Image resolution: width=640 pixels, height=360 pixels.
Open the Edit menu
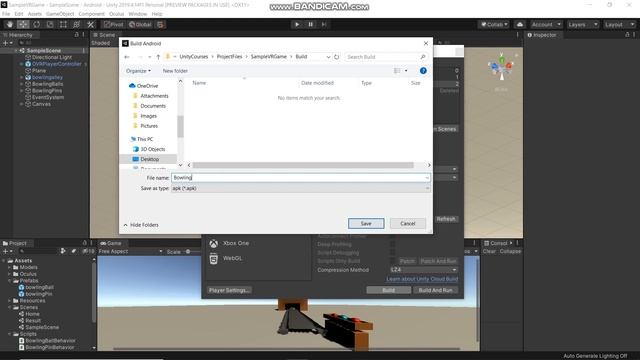pos(19,14)
